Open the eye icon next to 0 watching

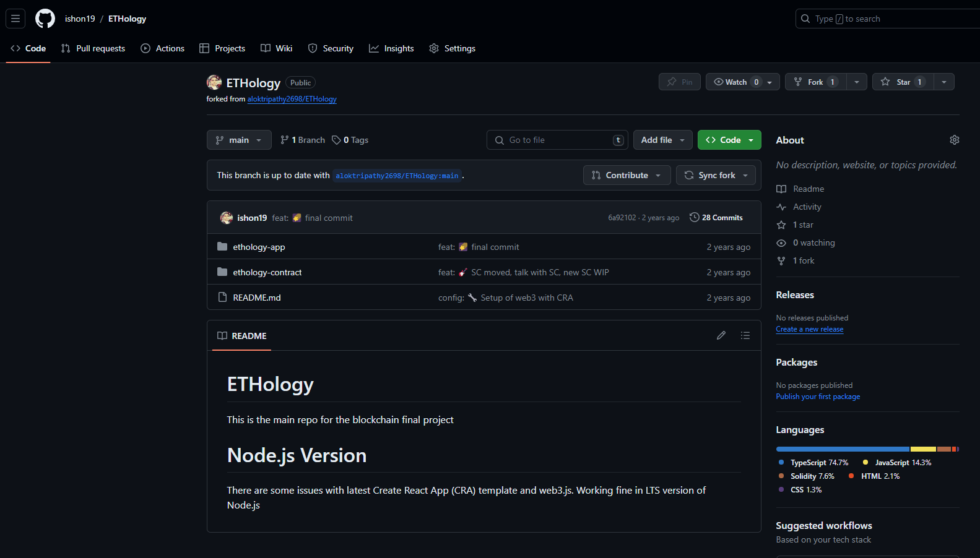point(781,243)
